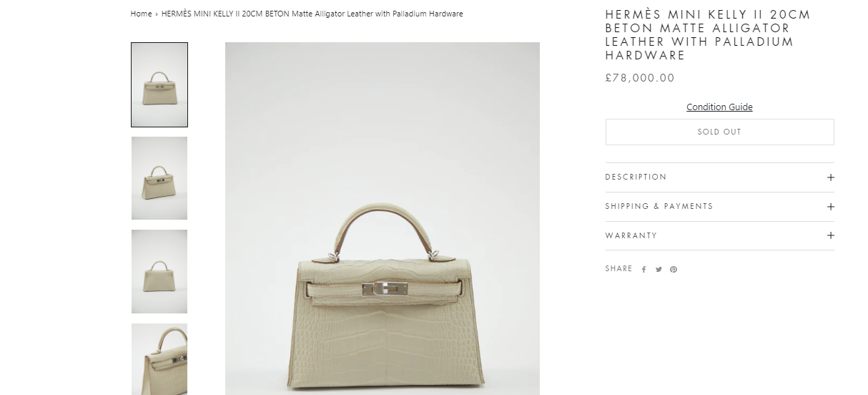This screenshot has height=395, width=868.
Task: Expand the Shipping & Payments section
Action: 719,207
